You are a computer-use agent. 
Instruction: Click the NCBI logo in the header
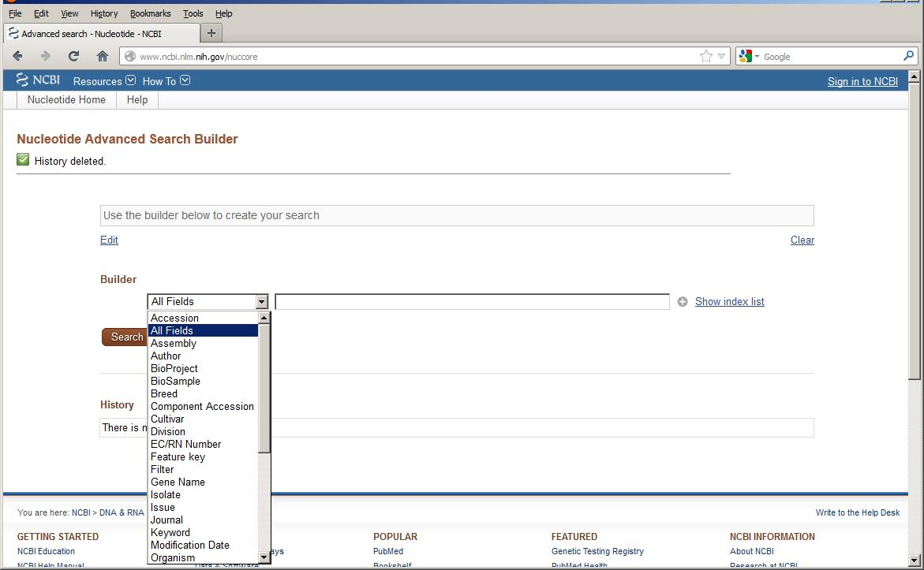(x=39, y=80)
